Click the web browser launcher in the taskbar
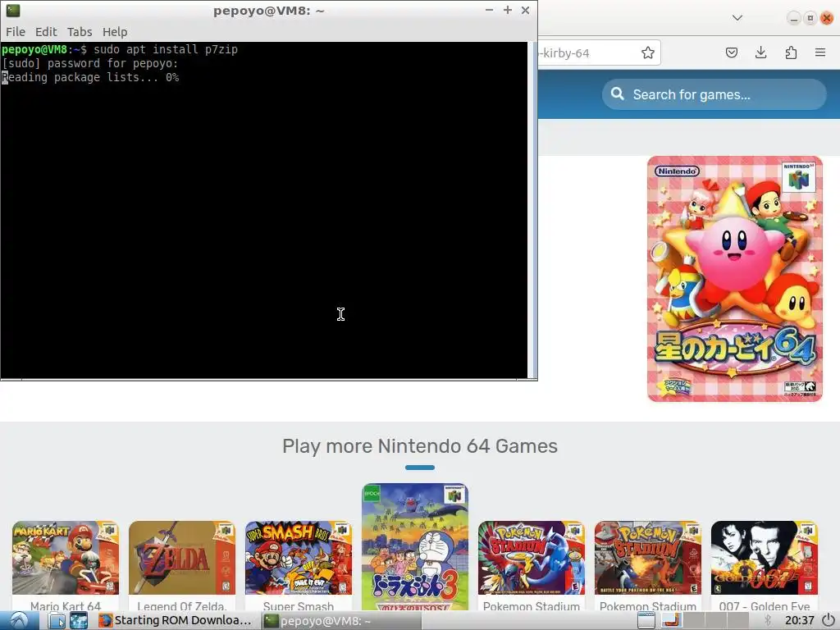The width and height of the screenshot is (840, 630). [79, 620]
